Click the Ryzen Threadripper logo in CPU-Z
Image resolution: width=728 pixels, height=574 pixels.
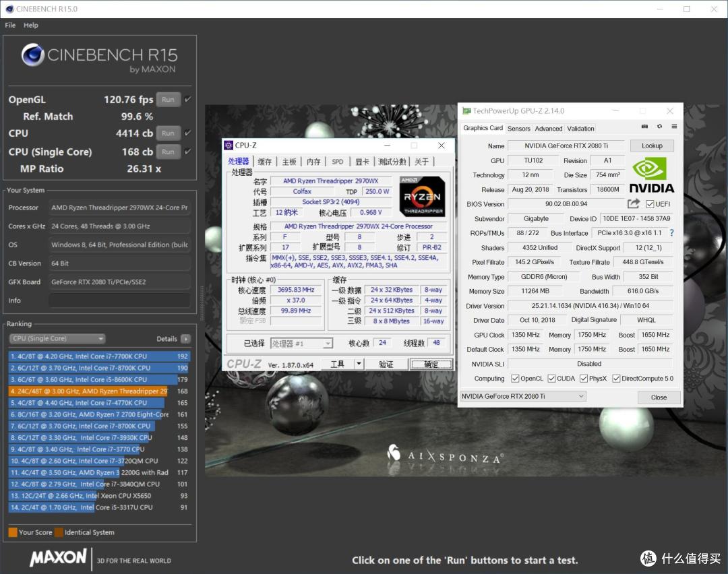[x=422, y=195]
